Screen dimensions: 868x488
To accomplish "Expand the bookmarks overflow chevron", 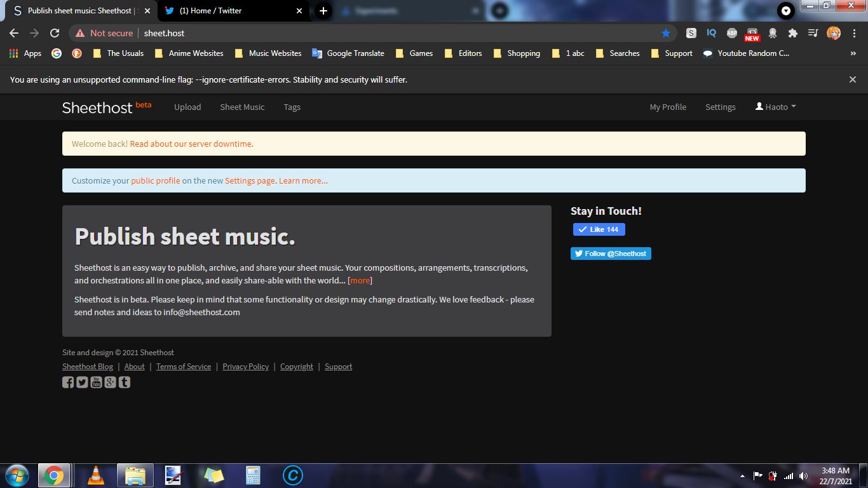I will click(x=853, y=53).
